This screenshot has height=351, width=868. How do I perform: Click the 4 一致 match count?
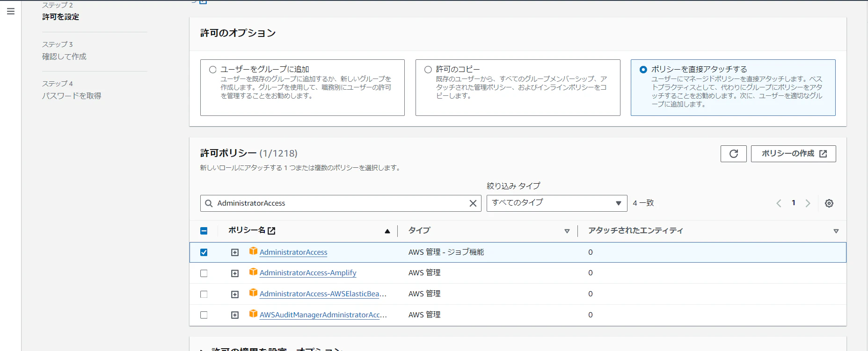click(x=643, y=203)
